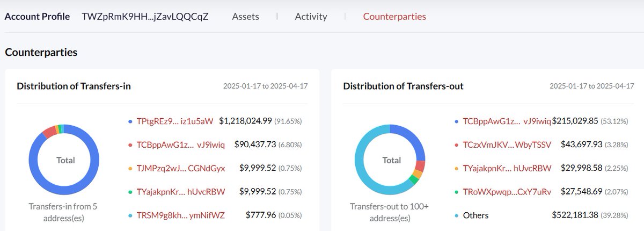
Task: Click the account address TWZpRmK9HH...jZavLQQCqZ
Action: click(145, 16)
